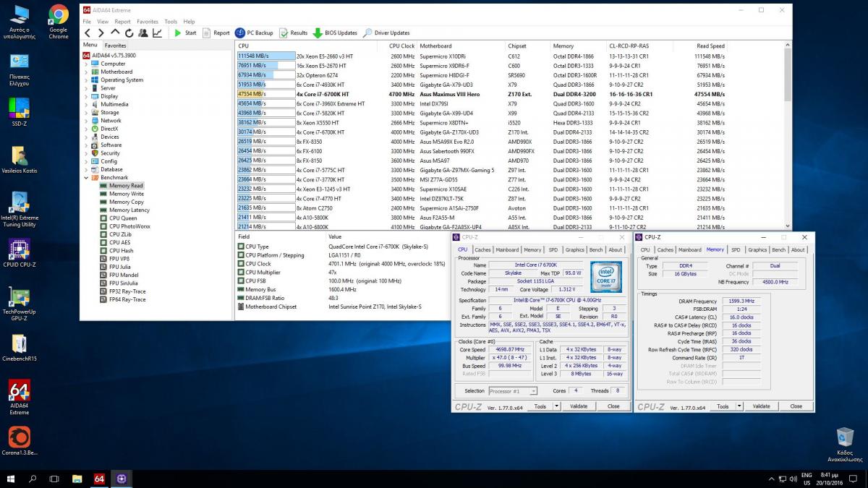Open Caches tab in CPU-Z processor window
Viewport: 868px width, 488px height.
coord(482,250)
